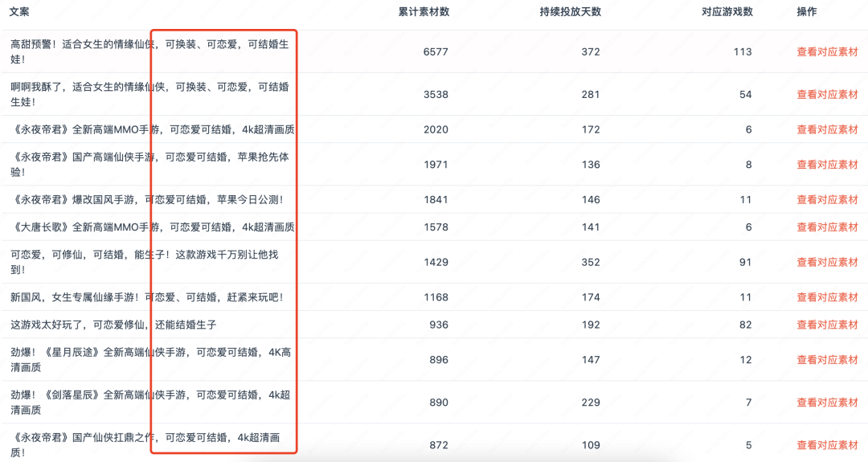This screenshot has height=462, width=868.
Task: Click the material count 1578
Action: (x=436, y=227)
